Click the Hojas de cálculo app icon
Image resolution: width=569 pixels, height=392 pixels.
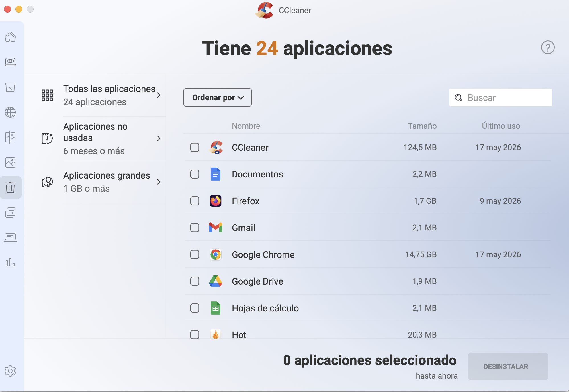(216, 308)
